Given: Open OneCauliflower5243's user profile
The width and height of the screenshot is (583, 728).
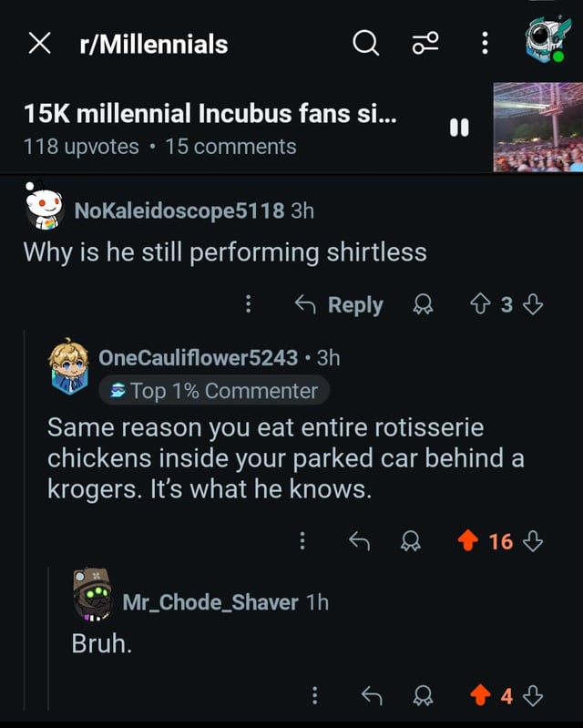Looking at the screenshot, I should pos(198,358).
